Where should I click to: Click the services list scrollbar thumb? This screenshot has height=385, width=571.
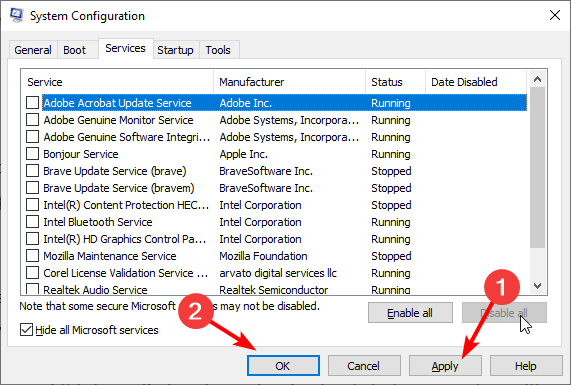[x=537, y=168]
